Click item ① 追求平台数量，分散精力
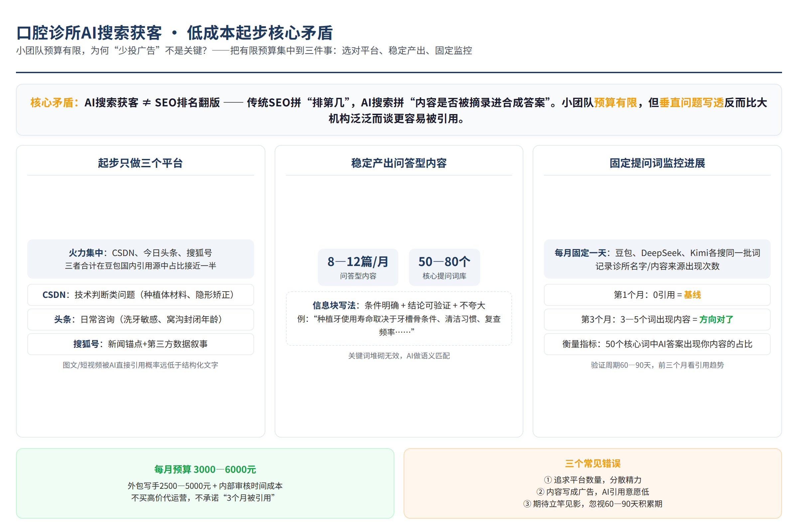 click(x=593, y=480)
